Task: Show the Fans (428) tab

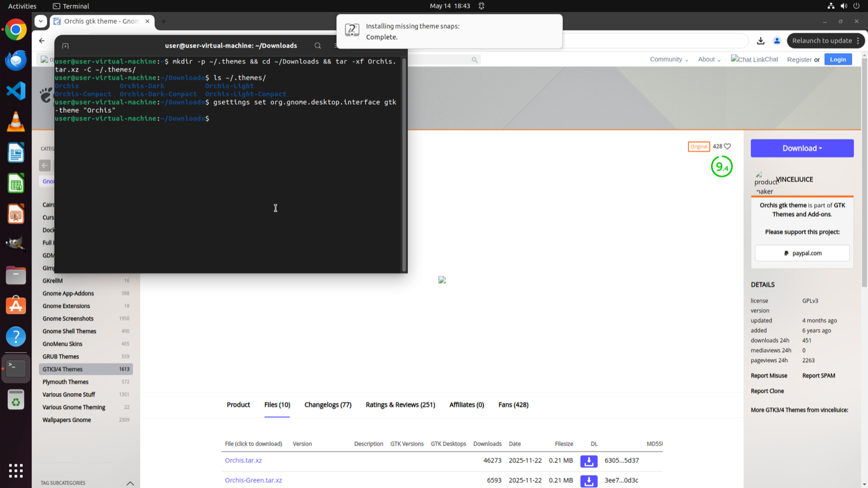Action: tap(513, 405)
